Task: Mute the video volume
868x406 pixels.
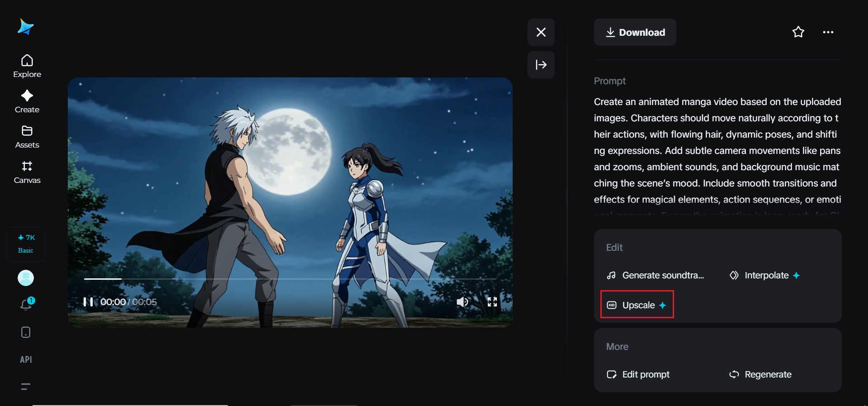Action: tap(462, 302)
